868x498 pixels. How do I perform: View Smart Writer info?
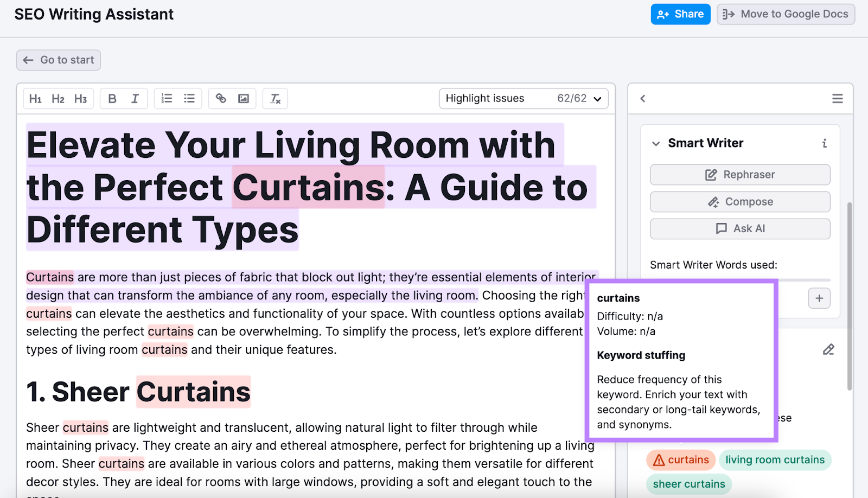(825, 143)
